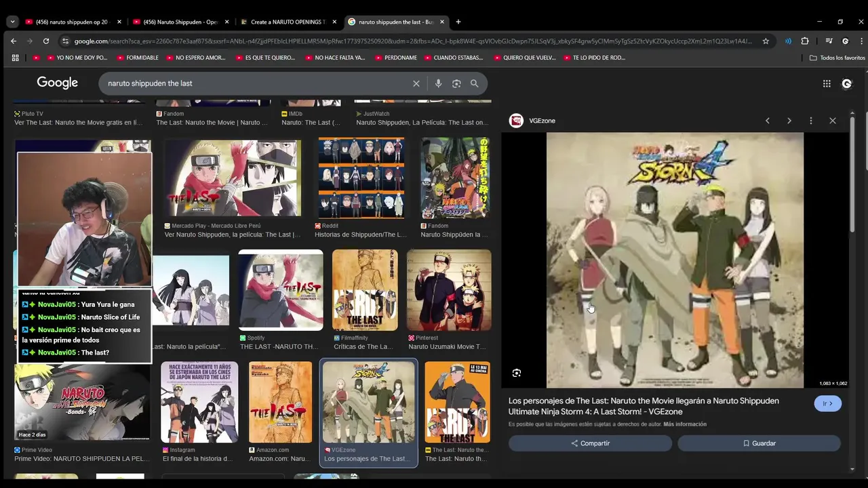Start voice search with the microphone icon
This screenshot has width=868, height=488.
coord(438,83)
